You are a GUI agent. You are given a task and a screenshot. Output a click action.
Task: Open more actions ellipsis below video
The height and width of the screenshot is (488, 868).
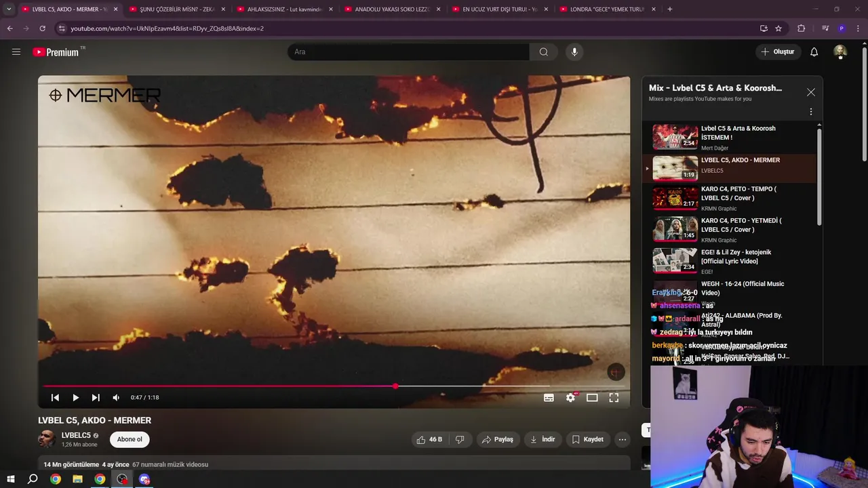[x=622, y=439]
